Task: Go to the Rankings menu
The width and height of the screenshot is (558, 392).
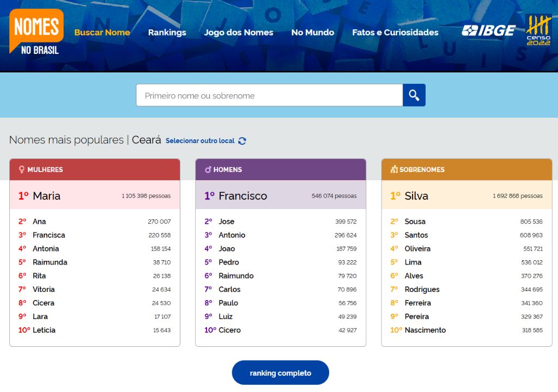Action: (x=167, y=32)
